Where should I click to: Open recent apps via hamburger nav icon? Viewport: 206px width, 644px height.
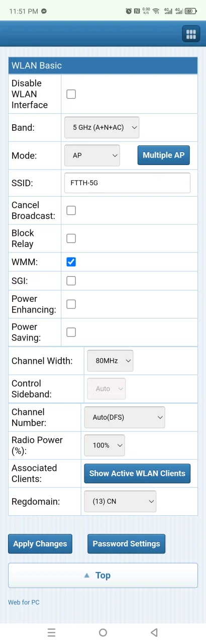pyautogui.click(x=51, y=632)
